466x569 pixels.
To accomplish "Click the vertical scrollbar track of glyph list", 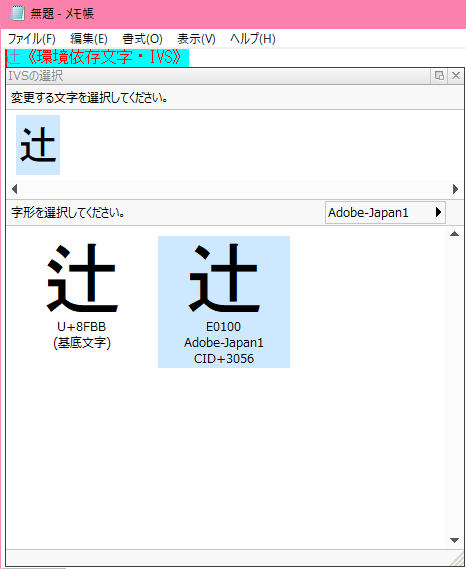I will coord(454,387).
